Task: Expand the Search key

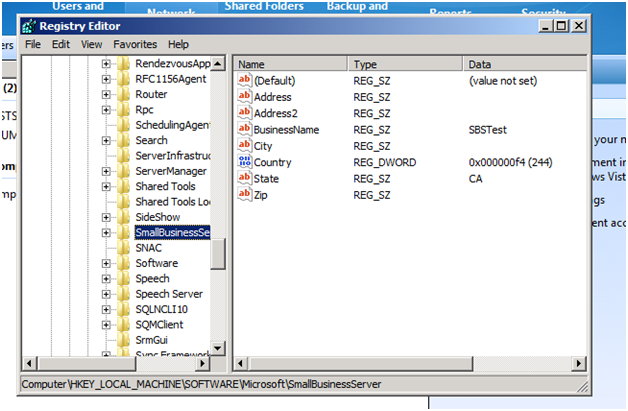Action: point(106,141)
